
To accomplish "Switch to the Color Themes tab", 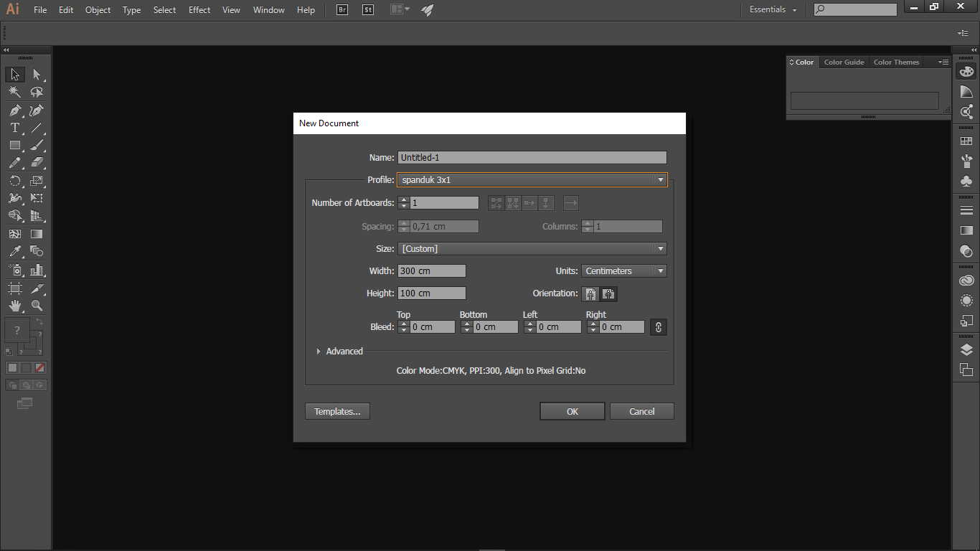I will pyautogui.click(x=896, y=62).
